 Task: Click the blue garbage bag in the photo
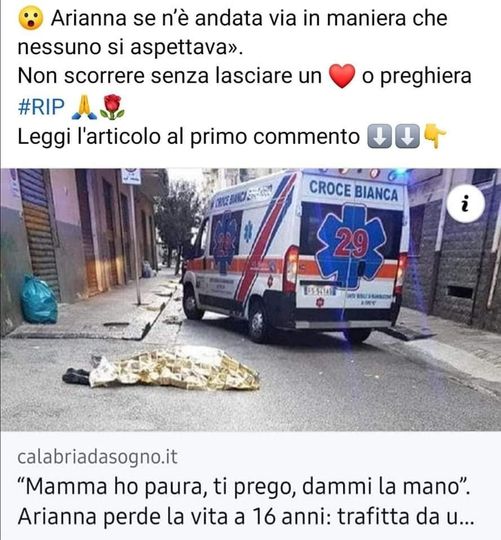39,300
